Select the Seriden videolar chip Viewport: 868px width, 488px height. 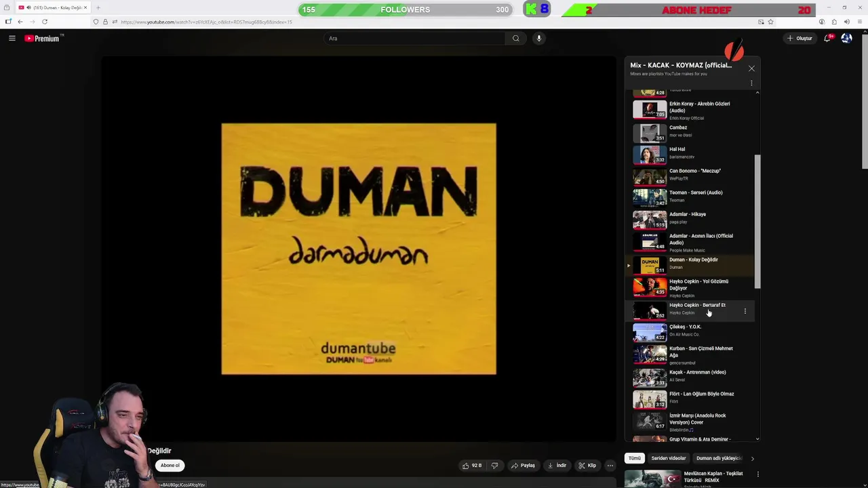(668, 458)
